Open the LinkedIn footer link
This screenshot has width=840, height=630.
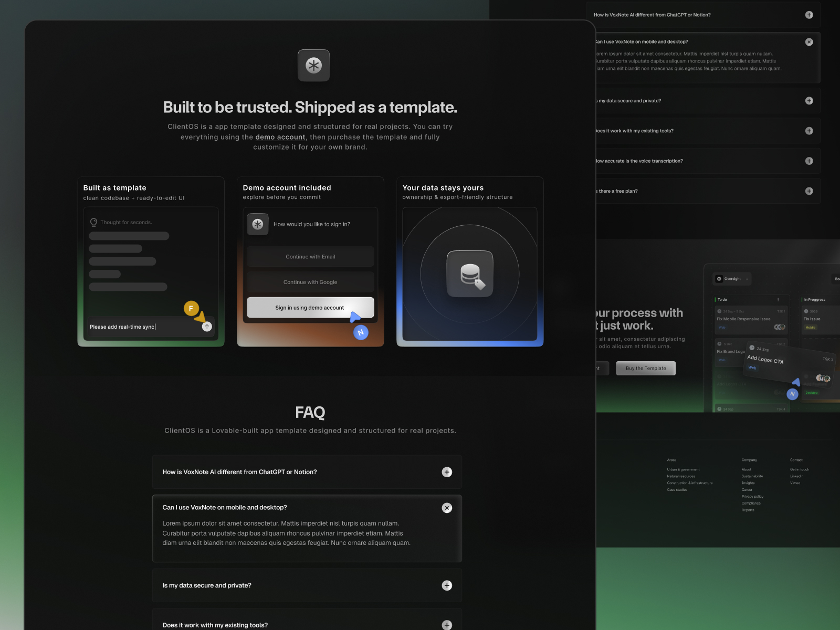point(796,476)
